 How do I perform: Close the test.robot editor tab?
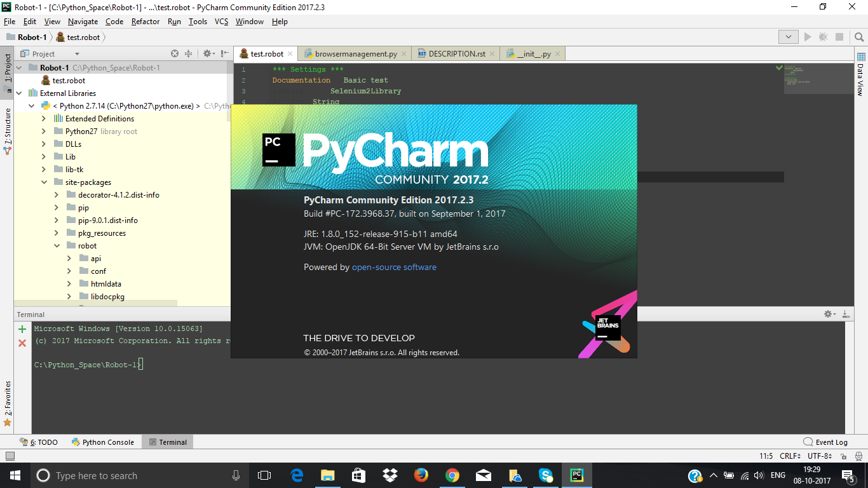click(290, 54)
